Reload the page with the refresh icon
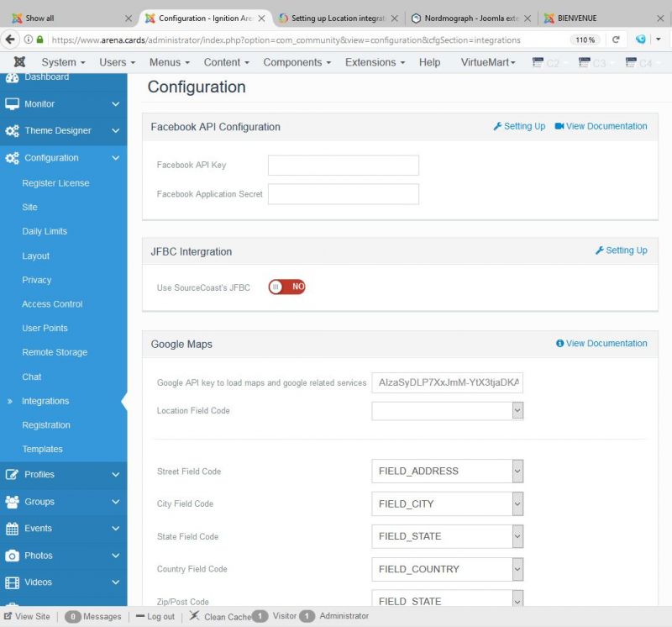The width and height of the screenshot is (672, 627). (616, 40)
